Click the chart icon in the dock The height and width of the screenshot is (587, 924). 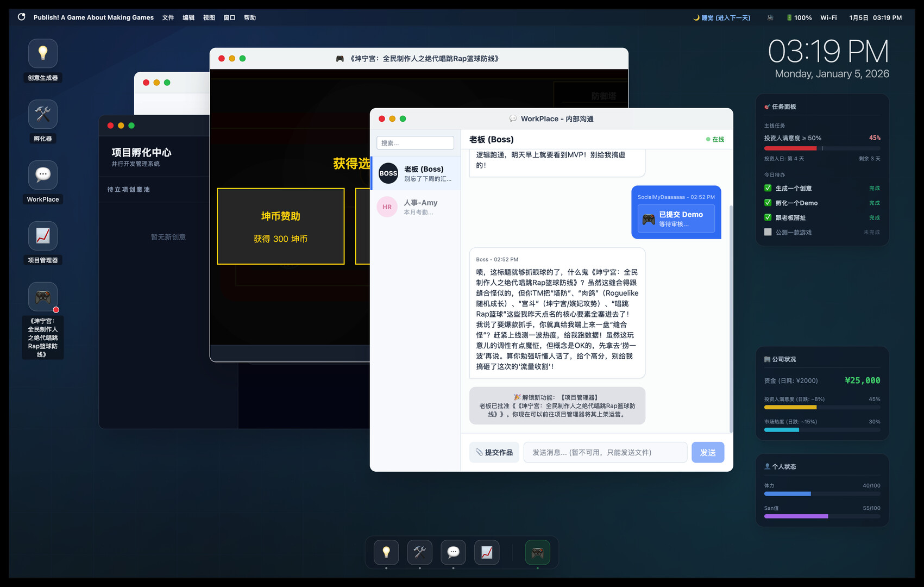coord(487,553)
